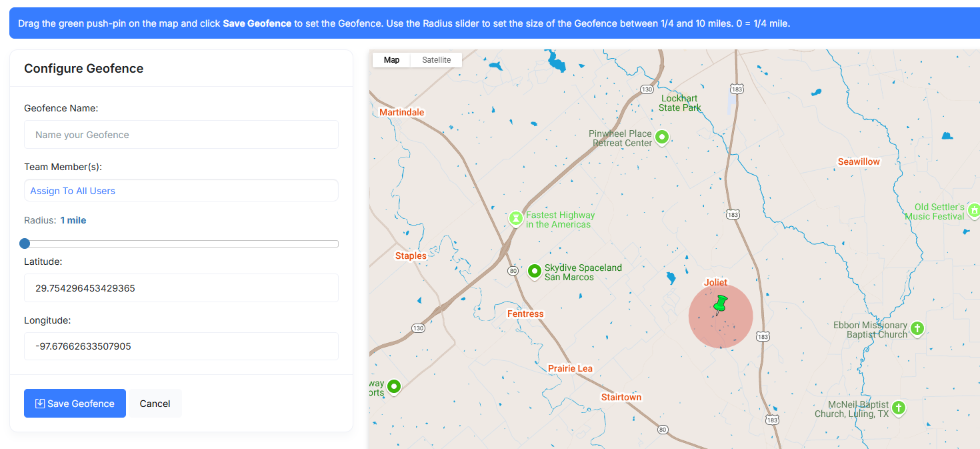Click the green push-pin marker on map
This screenshot has height=449, width=980.
tap(720, 304)
